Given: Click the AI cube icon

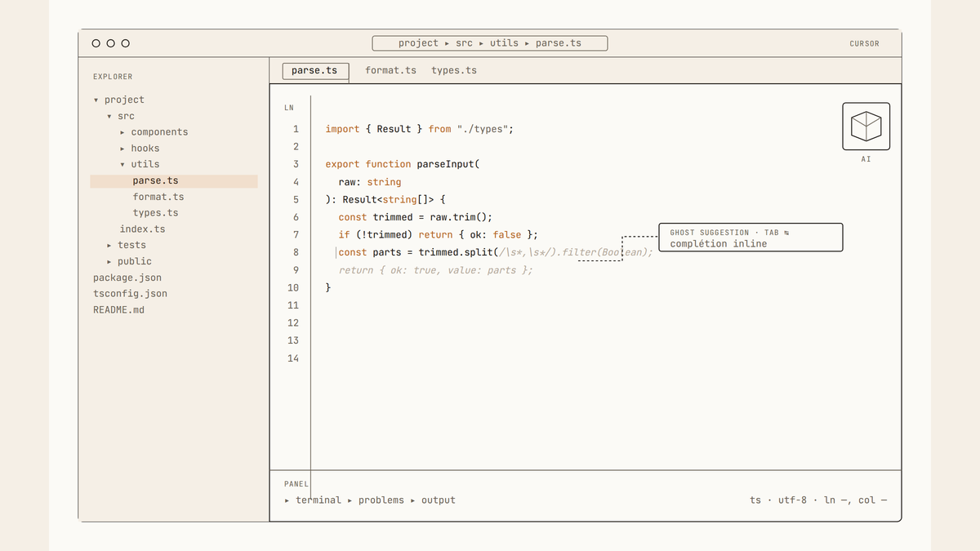Looking at the screenshot, I should pos(866,127).
